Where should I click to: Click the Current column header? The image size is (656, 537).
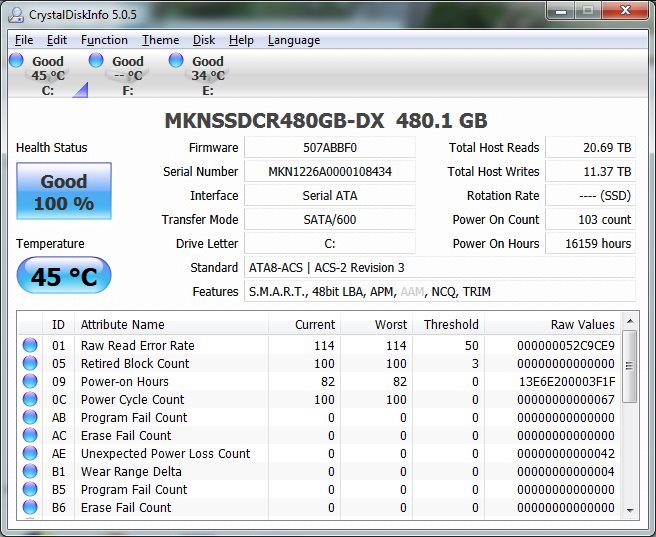[305, 325]
